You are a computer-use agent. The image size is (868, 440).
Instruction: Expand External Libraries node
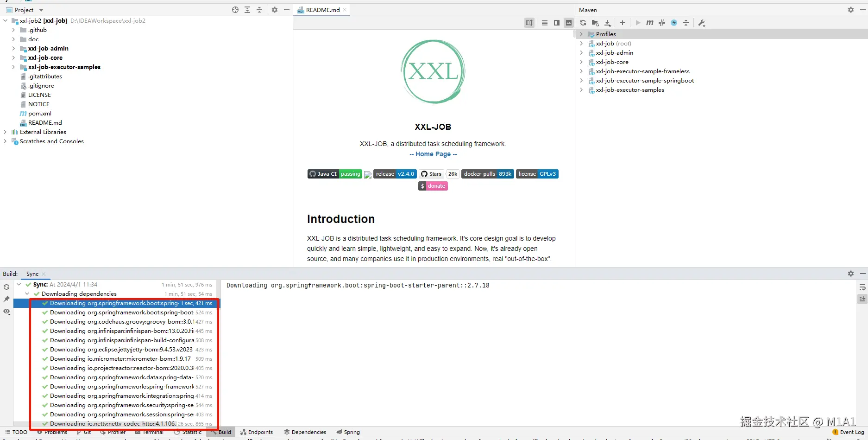[5, 132]
